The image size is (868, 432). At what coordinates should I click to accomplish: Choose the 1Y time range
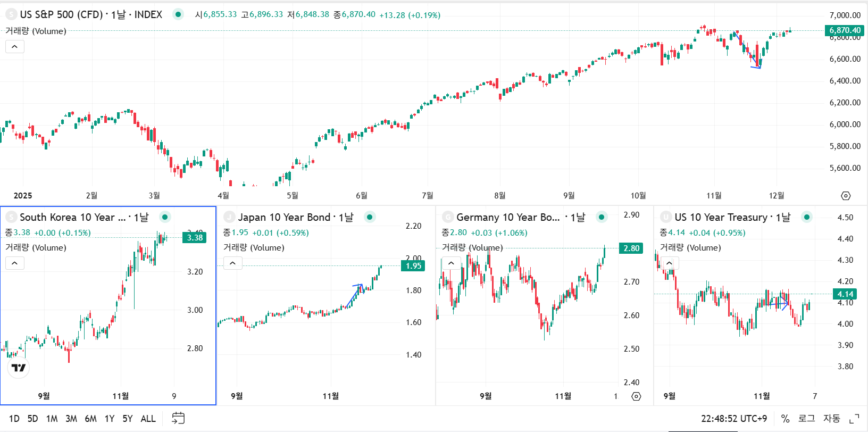point(110,419)
